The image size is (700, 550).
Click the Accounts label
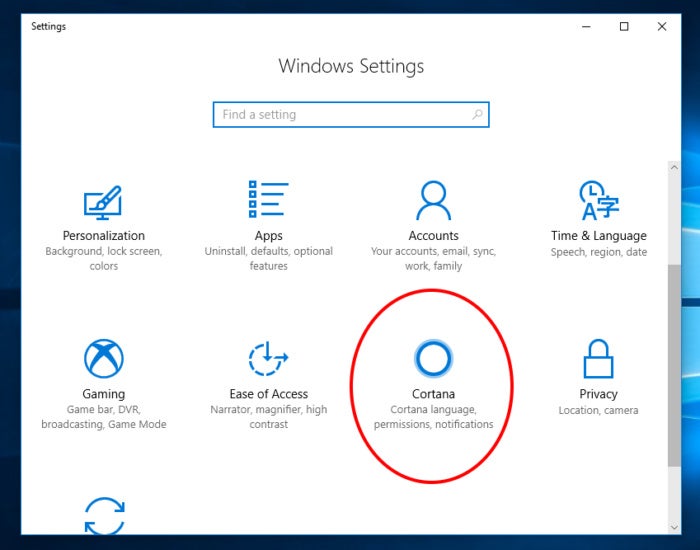pyautogui.click(x=433, y=235)
